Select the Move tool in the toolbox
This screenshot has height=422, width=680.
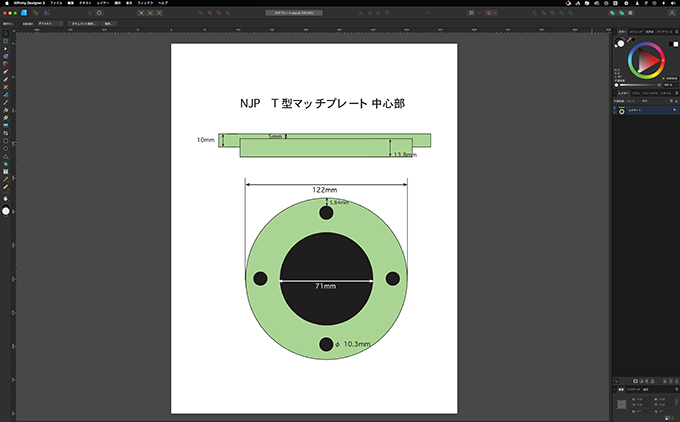click(x=5, y=34)
